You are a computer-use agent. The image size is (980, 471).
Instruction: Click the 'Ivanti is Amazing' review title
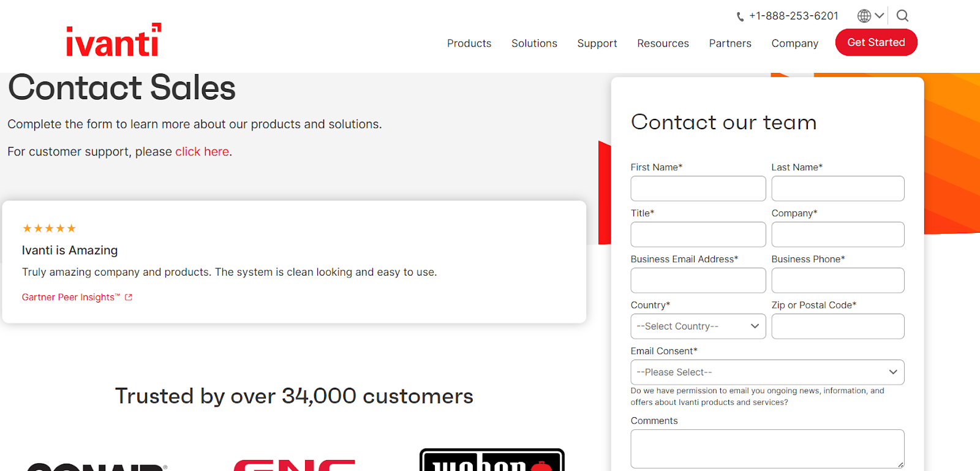point(70,250)
